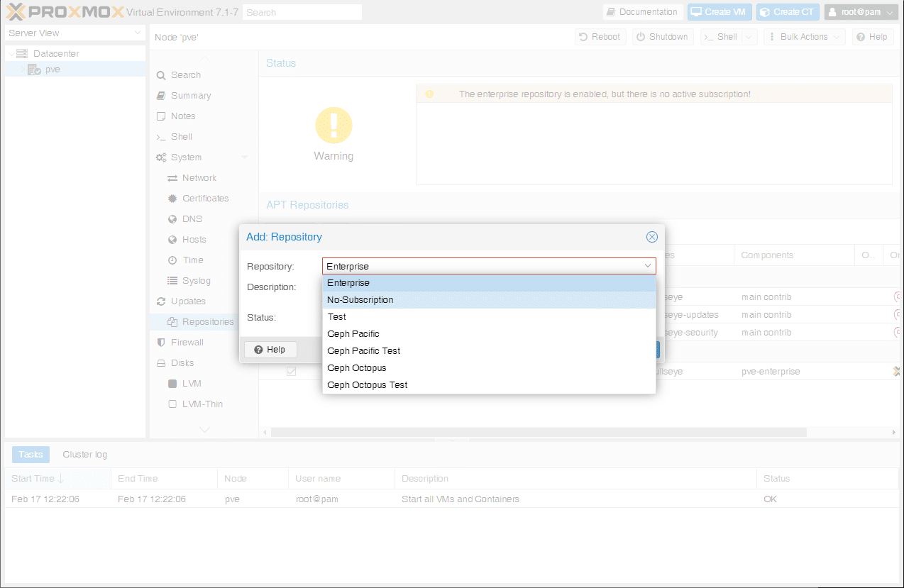Open Hosts settings
The width and height of the screenshot is (904, 588).
pyautogui.click(x=194, y=240)
